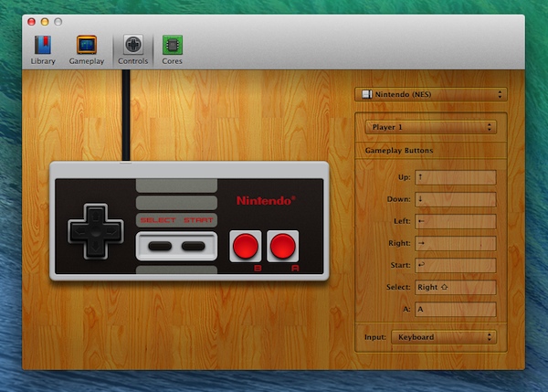Click the Nintendo logo on the controller
Image resolution: width=548 pixels, height=392 pixels.
(266, 201)
